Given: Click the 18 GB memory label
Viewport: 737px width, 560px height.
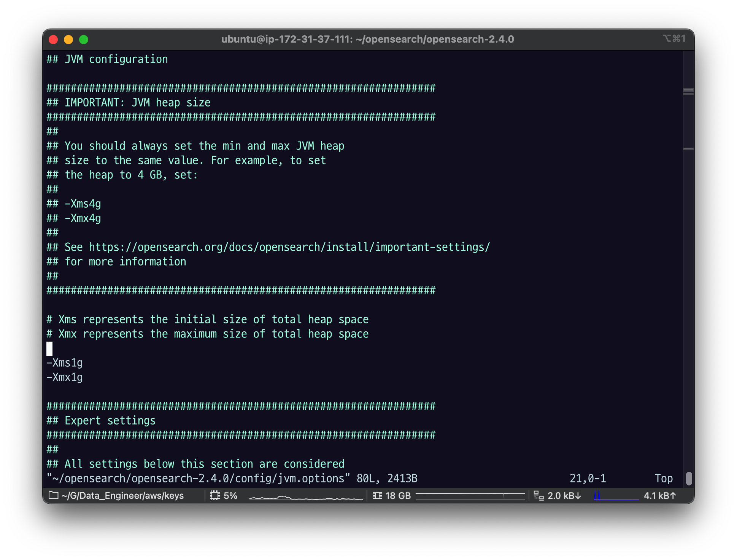Looking at the screenshot, I should point(398,495).
